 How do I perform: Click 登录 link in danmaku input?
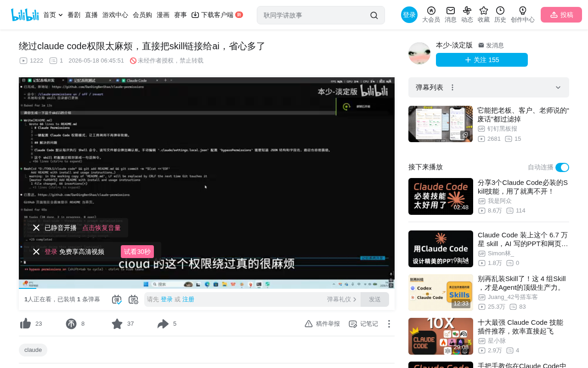coord(167,299)
